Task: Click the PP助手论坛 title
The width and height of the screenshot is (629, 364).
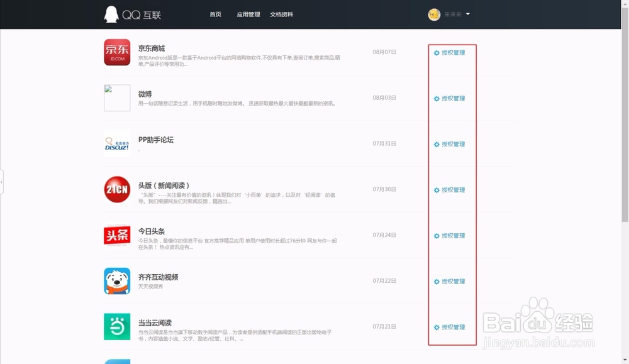Action: pos(156,140)
